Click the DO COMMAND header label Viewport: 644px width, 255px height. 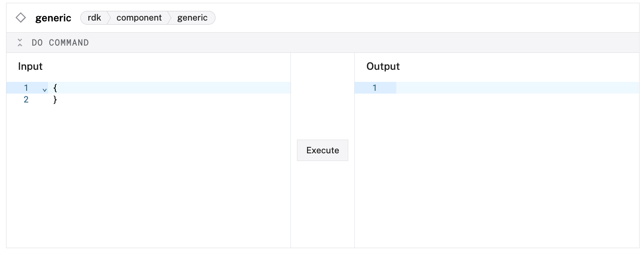[x=60, y=43]
